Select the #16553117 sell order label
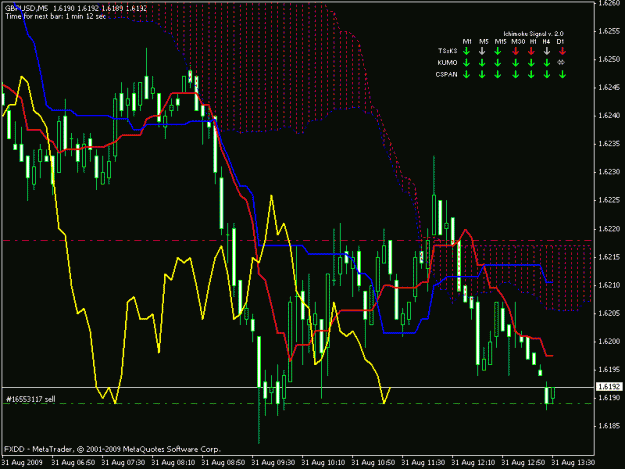Viewport: 625px width, 469px height. (31, 399)
